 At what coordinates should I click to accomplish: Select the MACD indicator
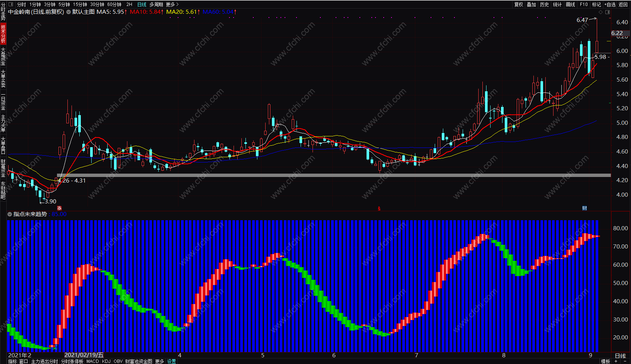coord(93,361)
